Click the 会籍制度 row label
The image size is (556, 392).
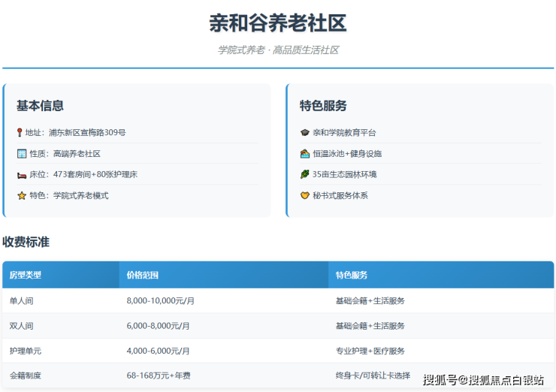tap(26, 375)
